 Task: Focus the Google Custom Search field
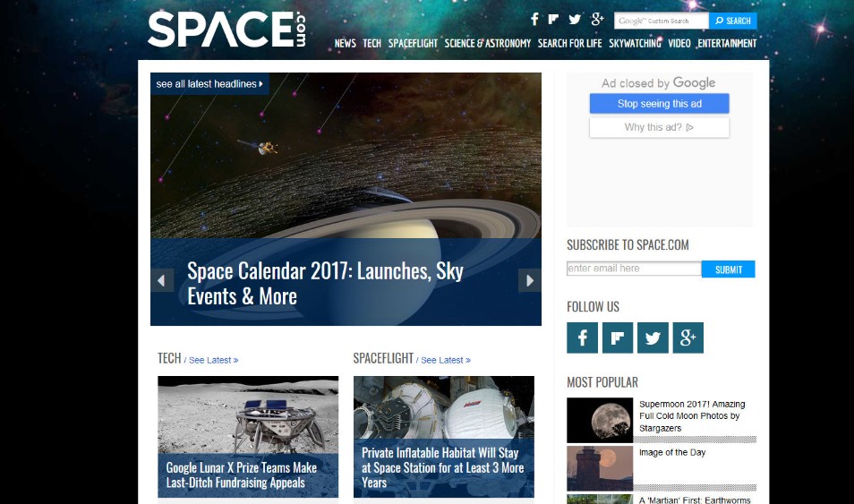662,21
